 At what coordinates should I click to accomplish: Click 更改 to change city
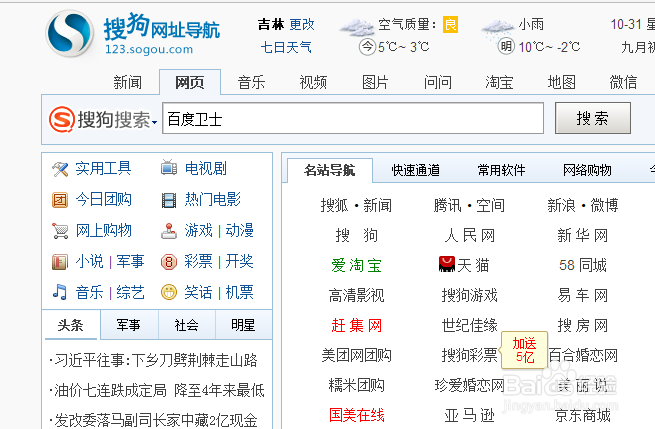302,24
